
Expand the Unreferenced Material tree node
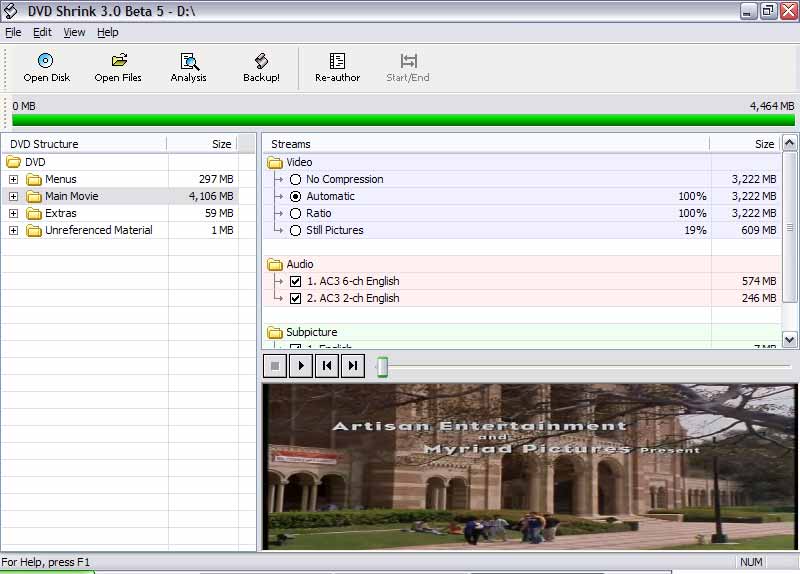[x=14, y=231]
